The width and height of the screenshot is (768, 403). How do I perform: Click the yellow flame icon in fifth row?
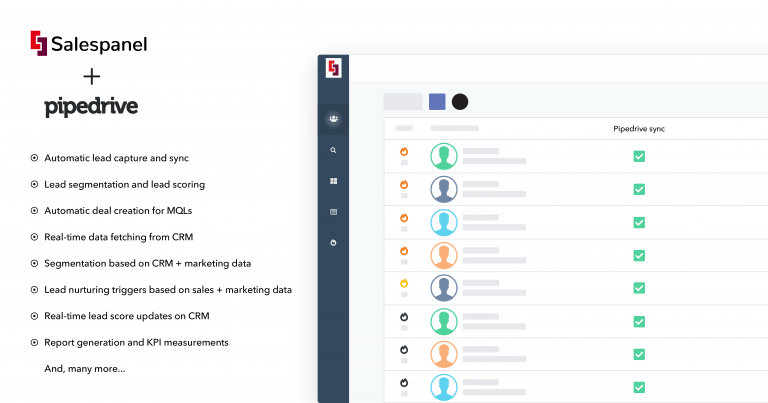click(404, 283)
